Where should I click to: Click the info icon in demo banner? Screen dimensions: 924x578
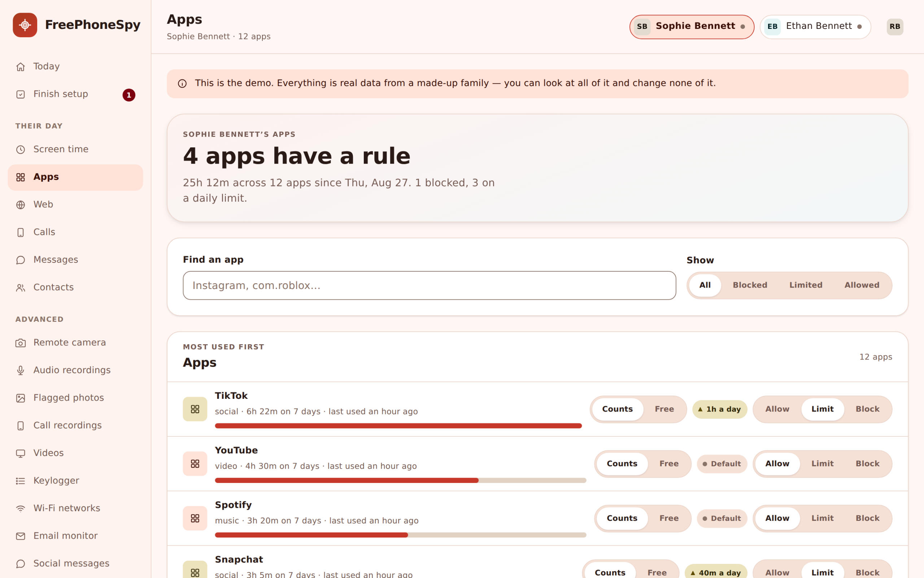click(182, 84)
